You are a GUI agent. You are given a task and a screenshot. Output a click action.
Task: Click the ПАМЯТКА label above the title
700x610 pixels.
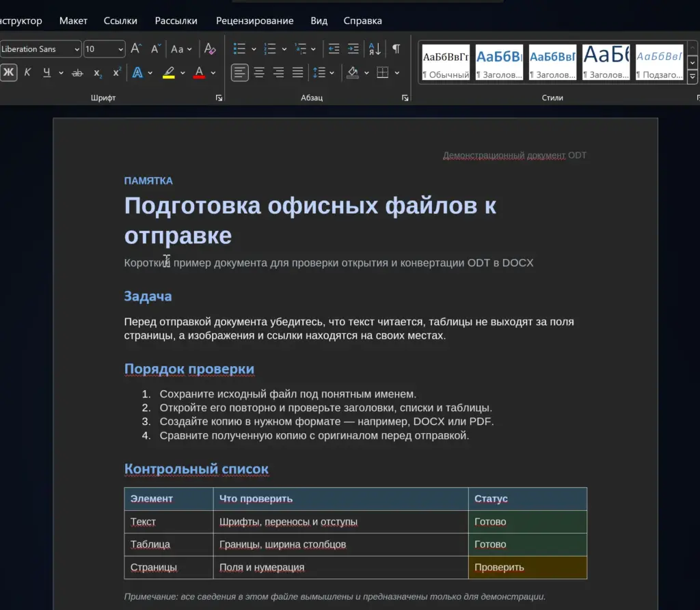(148, 181)
